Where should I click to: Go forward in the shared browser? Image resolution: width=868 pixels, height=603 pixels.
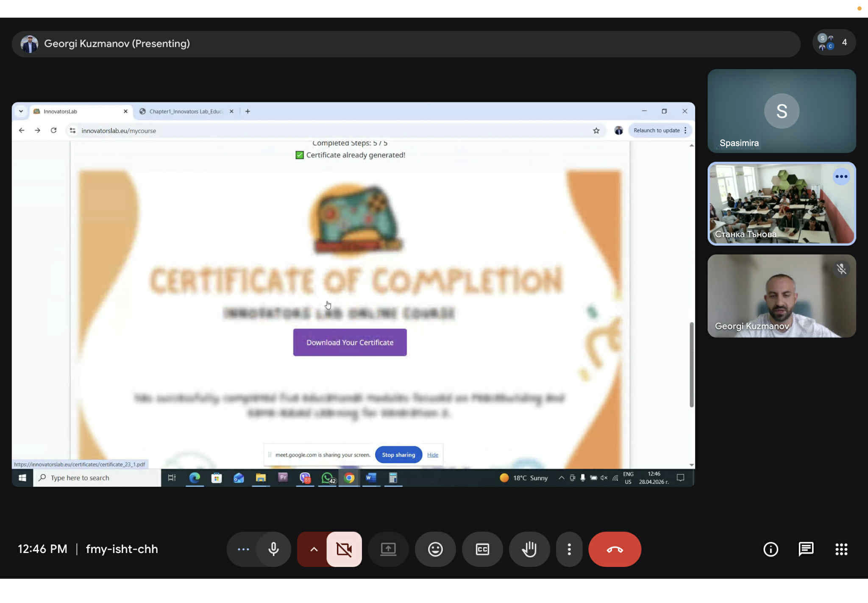pos(37,131)
